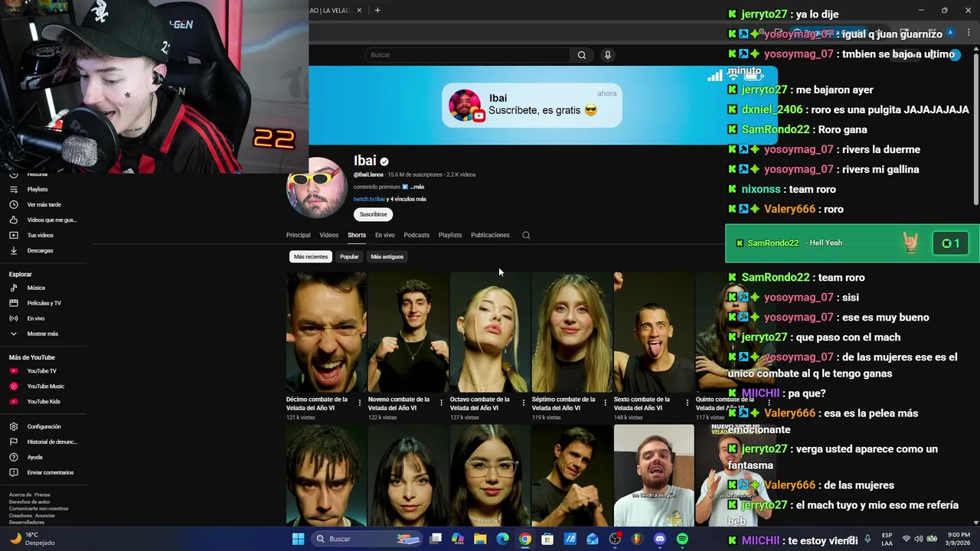Viewport: 980px width, 551px height.
Task: Open the En vivo channel tab
Action: [384, 235]
